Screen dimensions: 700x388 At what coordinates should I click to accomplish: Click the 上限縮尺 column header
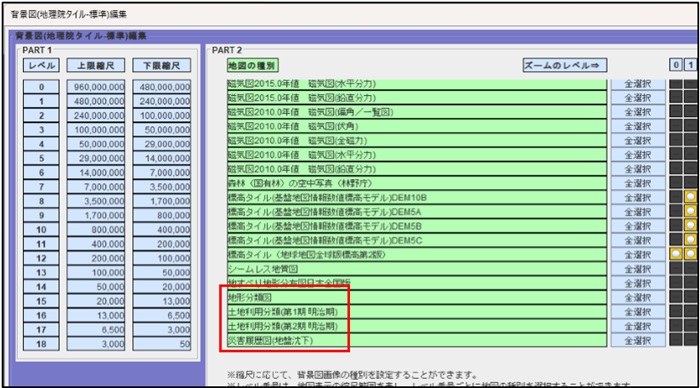tap(96, 65)
